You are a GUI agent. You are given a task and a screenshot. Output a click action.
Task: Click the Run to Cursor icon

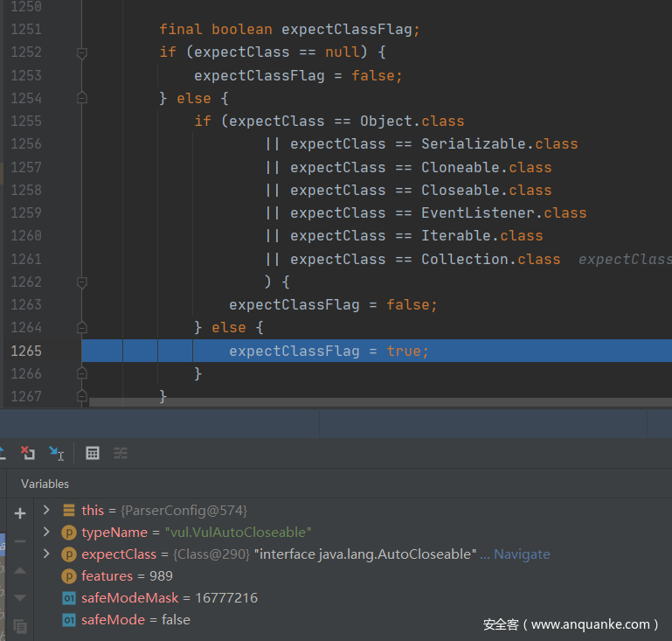pyautogui.click(x=57, y=453)
